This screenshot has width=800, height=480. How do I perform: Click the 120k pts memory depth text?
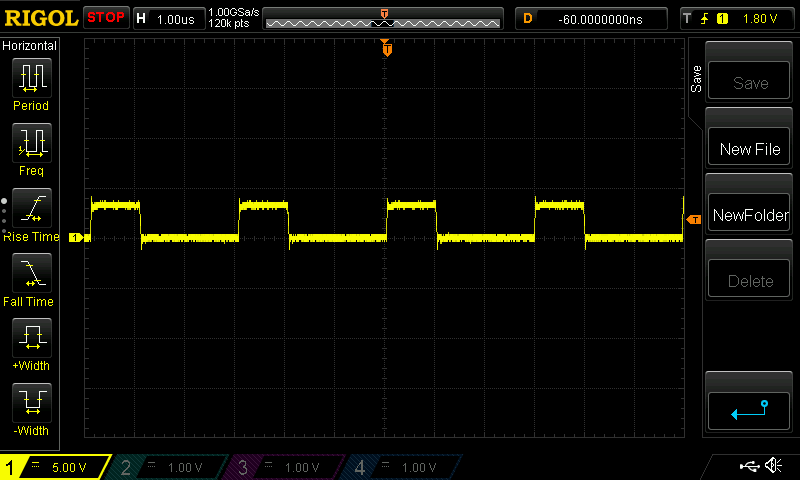click(229, 23)
